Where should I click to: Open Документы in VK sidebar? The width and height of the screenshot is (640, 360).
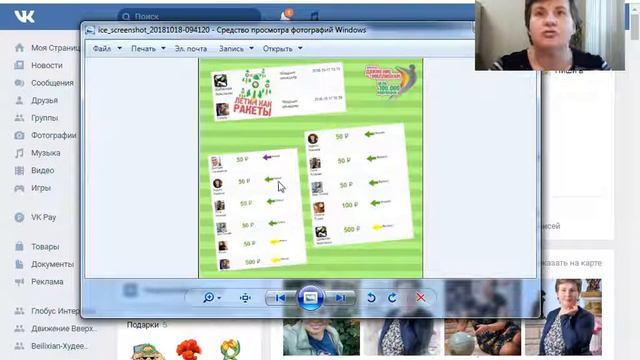[x=52, y=264]
